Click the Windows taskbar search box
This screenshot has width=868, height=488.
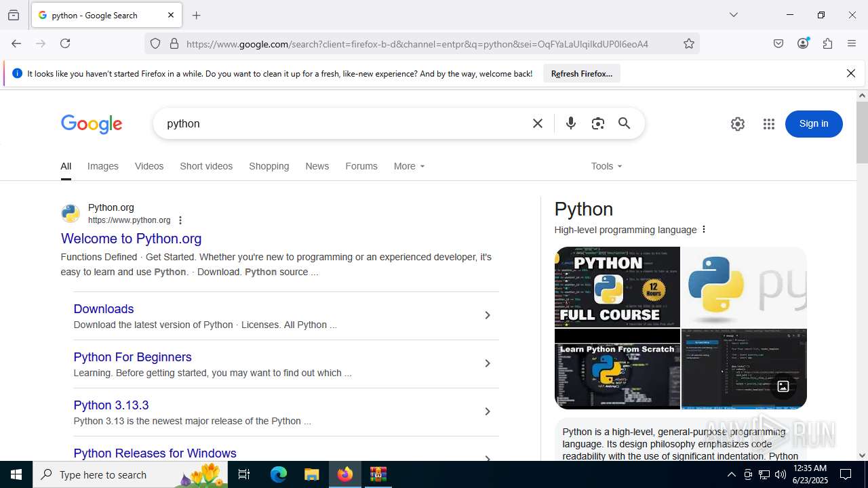tap(131, 474)
